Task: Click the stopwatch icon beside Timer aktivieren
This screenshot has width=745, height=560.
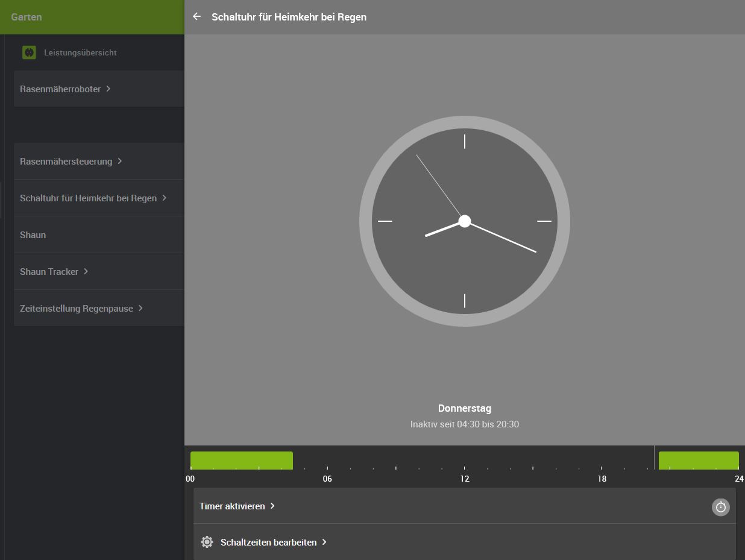Action: pyautogui.click(x=720, y=507)
